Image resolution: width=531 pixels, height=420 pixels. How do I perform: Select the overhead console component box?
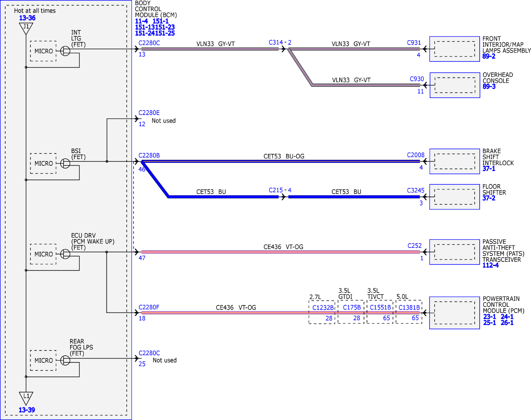pos(455,85)
